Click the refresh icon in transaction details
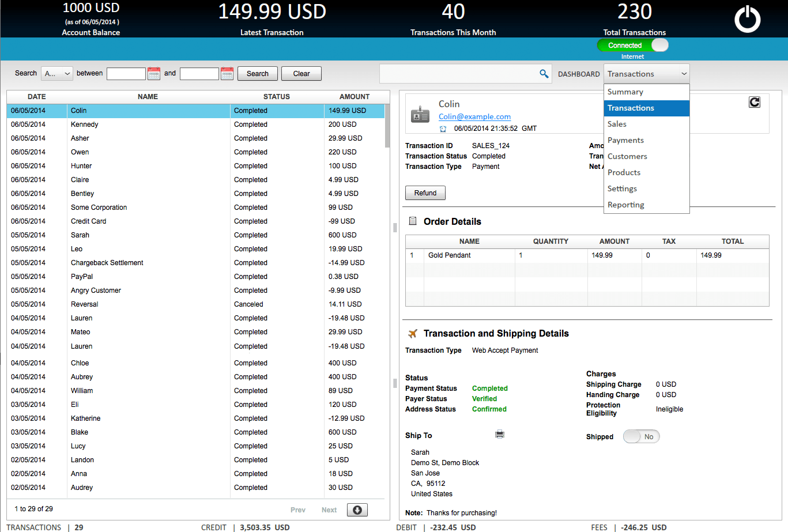 [754, 102]
